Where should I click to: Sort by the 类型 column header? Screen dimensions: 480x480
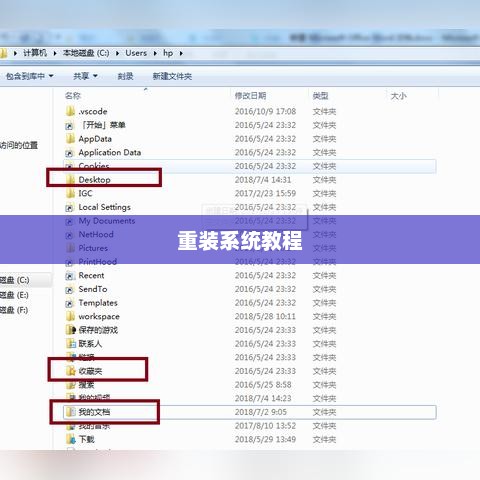click(320, 96)
